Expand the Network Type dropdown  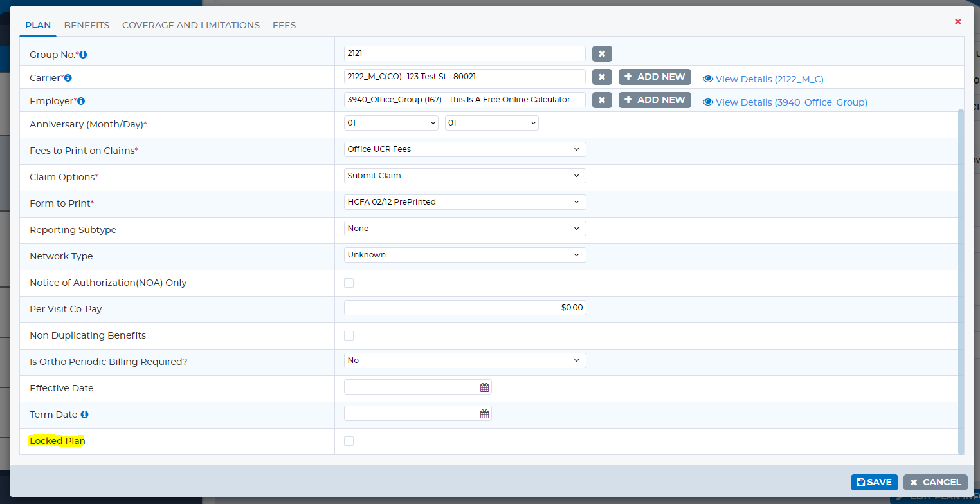(x=465, y=255)
